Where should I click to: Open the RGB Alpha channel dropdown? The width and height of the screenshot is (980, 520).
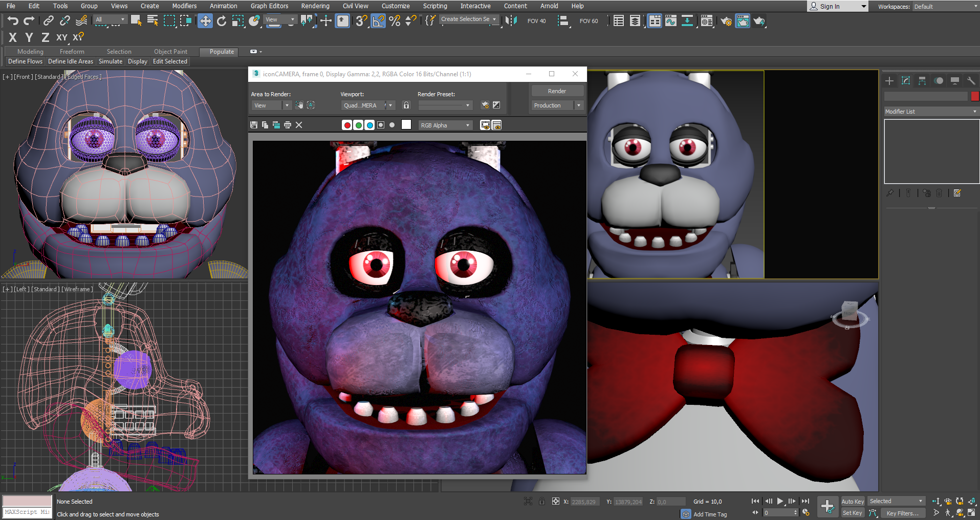[445, 125]
